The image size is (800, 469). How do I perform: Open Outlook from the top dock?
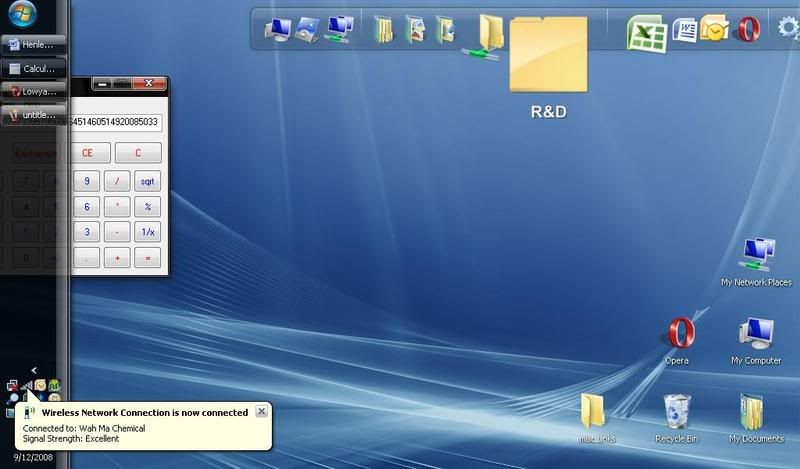pos(714,29)
